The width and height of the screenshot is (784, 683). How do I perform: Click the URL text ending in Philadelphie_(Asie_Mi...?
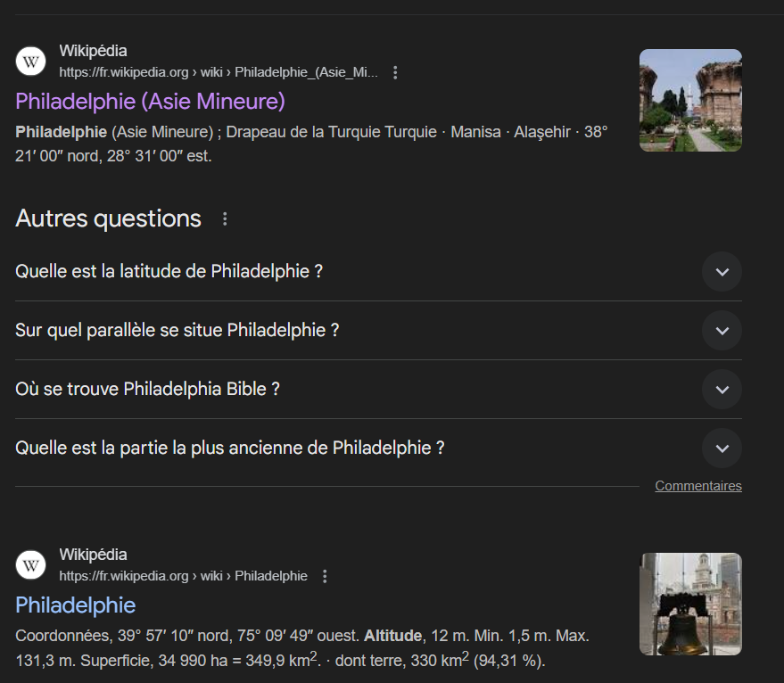tap(219, 72)
